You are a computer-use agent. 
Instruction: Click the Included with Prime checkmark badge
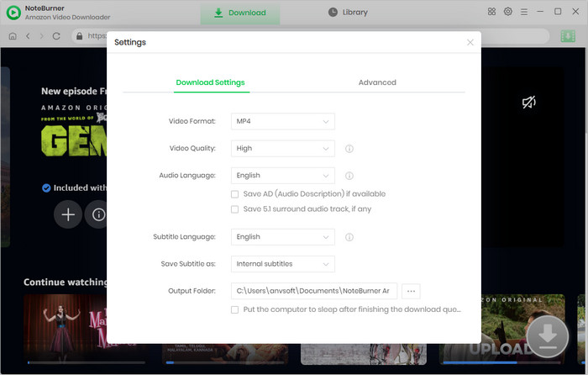46,188
